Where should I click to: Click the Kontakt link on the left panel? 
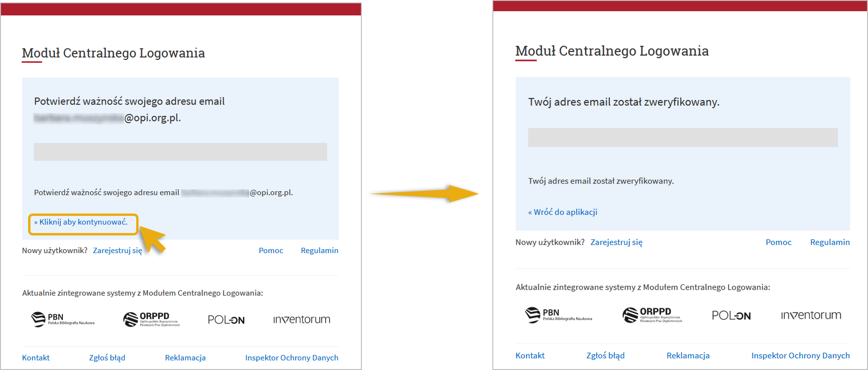tap(36, 357)
